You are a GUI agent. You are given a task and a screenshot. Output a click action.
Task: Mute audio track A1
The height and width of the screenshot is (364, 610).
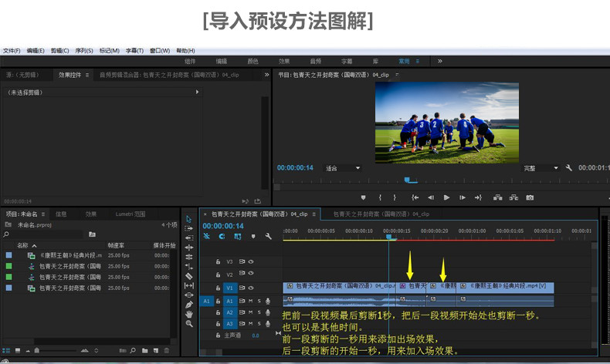point(250,301)
